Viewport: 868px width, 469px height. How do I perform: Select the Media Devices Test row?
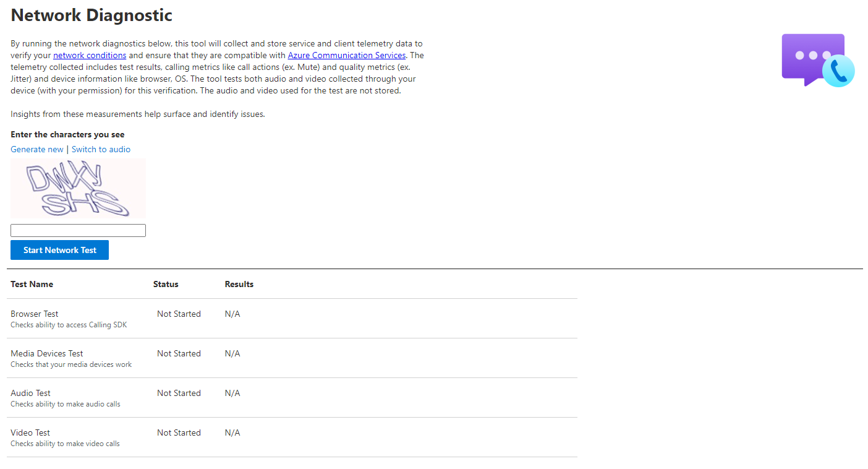[292, 358]
